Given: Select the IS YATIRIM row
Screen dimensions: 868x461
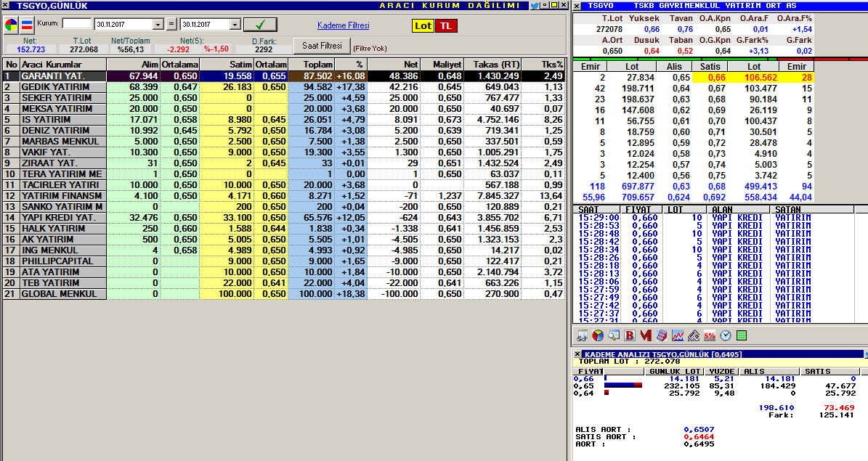Looking at the screenshot, I should [x=283, y=120].
